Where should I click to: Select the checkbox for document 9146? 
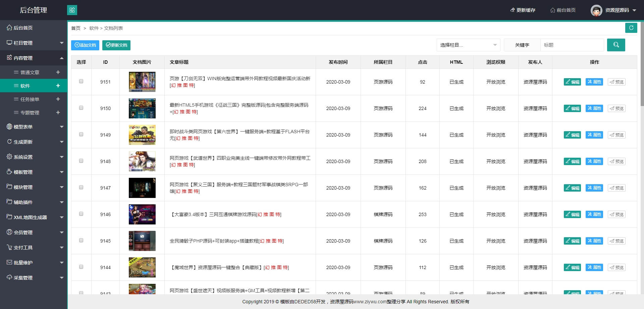(81, 214)
